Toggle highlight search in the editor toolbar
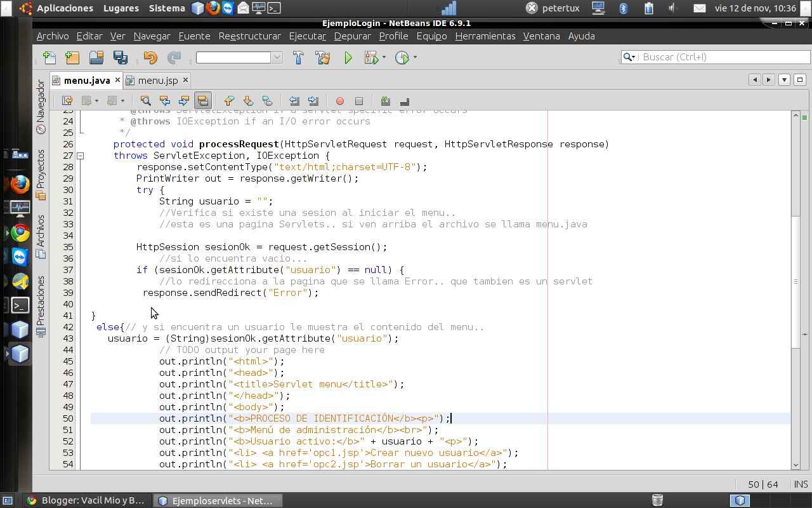This screenshot has height=508, width=812. [x=203, y=100]
